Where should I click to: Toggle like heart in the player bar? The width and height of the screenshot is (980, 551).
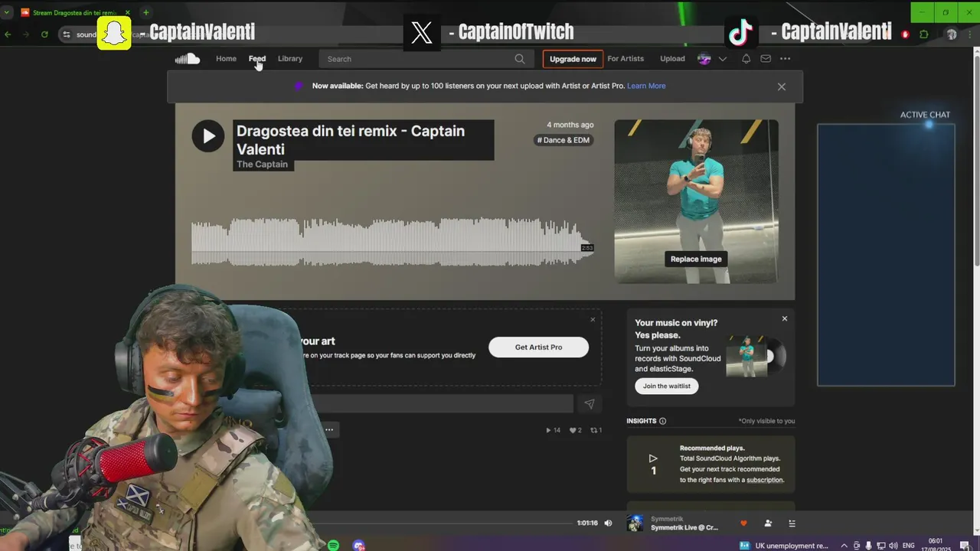point(743,523)
